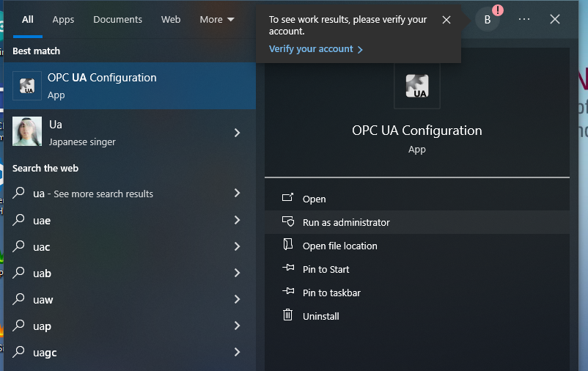The height and width of the screenshot is (371, 588).
Task: Click the Pin to taskbar pin icon
Action: click(x=288, y=293)
